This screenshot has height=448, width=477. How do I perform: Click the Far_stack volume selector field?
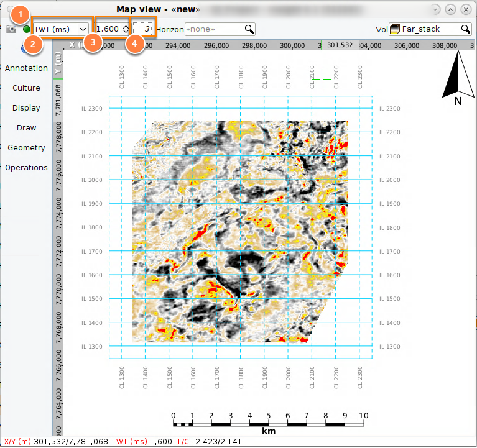coord(430,29)
